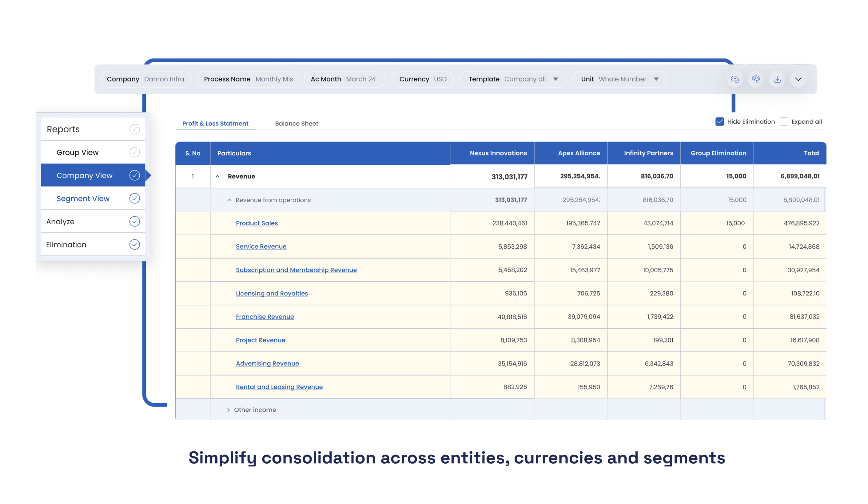Click the check circle icon beside Group View

click(134, 152)
